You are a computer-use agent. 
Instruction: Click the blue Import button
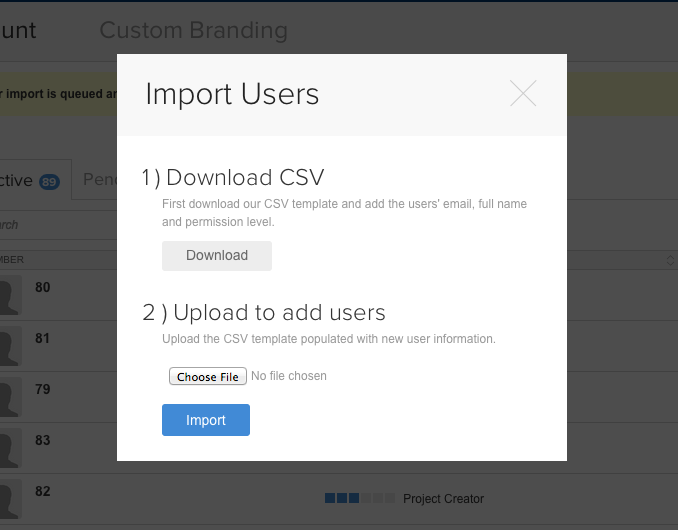(x=206, y=420)
